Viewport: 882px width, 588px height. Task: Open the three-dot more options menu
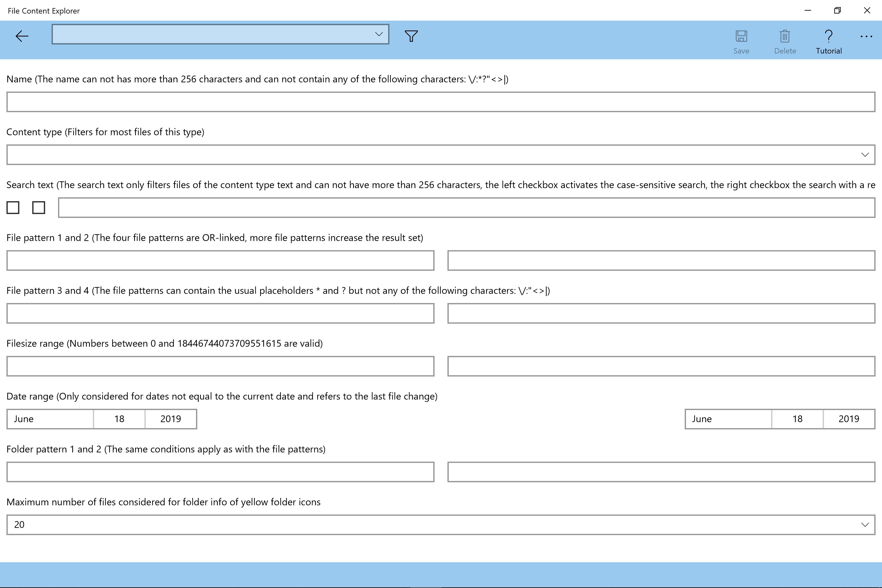tap(866, 36)
